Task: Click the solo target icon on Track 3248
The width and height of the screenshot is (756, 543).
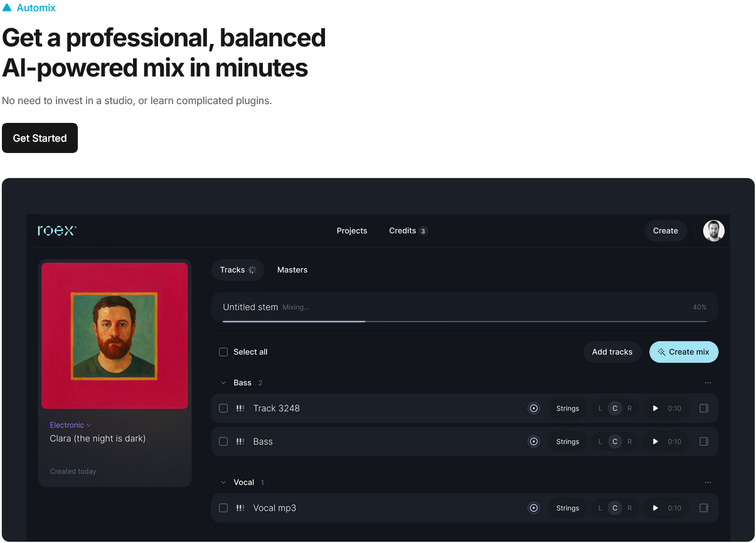Action: coord(534,408)
